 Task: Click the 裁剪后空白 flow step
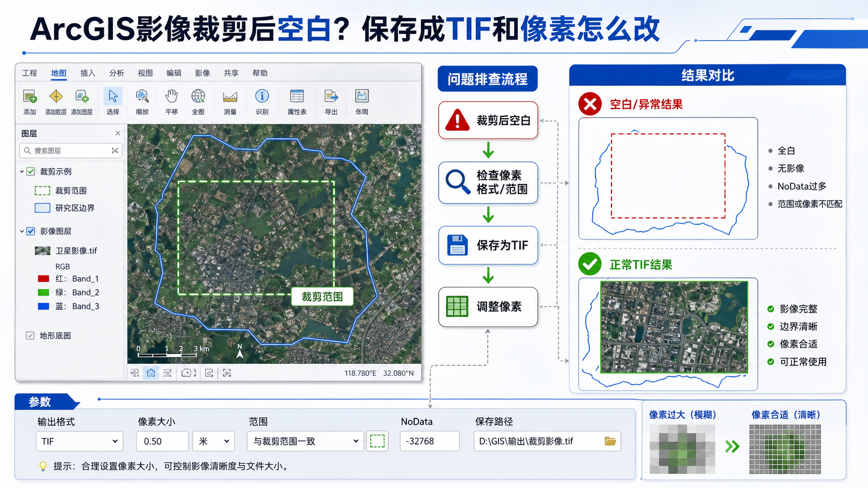[488, 120]
